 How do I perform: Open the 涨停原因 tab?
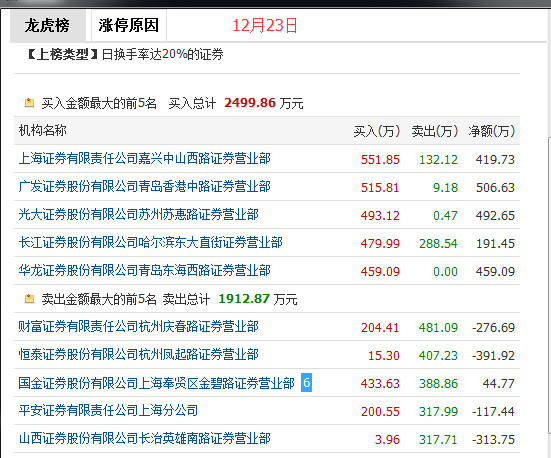pyautogui.click(x=129, y=26)
